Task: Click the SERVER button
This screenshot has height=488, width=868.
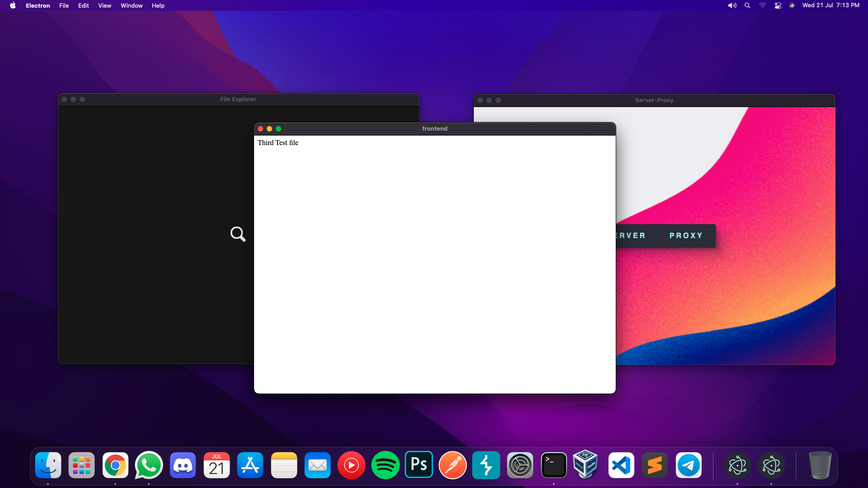Action: 631,236
